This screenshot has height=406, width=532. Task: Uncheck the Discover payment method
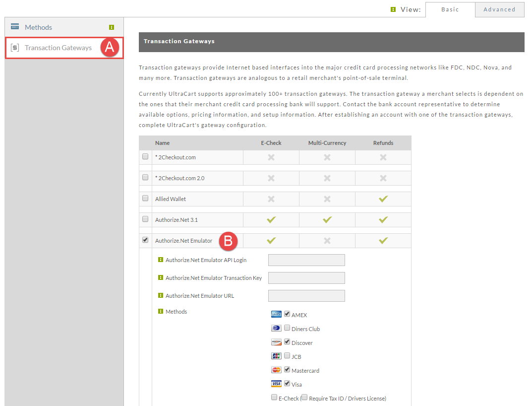287,342
